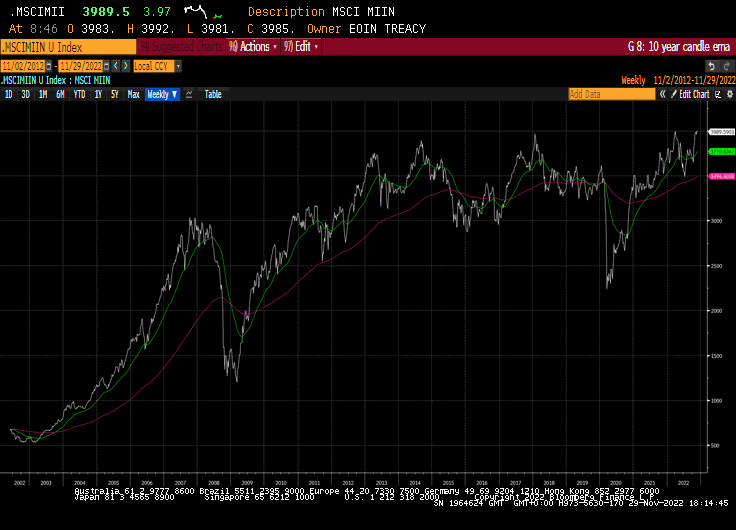Click the annotation checklist icon beside Edit Chart
Image resolution: width=736 pixels, height=530 pixels.
coord(718,94)
